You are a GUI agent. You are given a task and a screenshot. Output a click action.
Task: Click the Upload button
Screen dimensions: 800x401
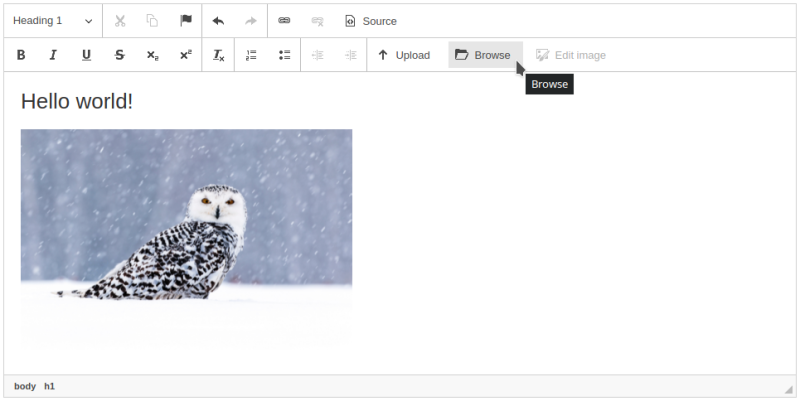(403, 55)
